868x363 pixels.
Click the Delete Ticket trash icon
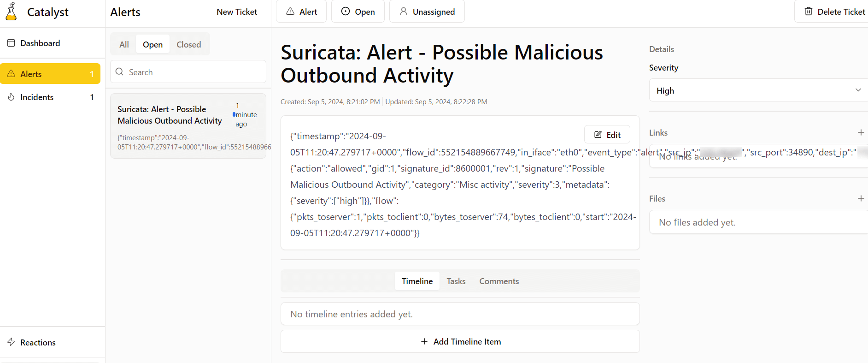click(x=809, y=12)
